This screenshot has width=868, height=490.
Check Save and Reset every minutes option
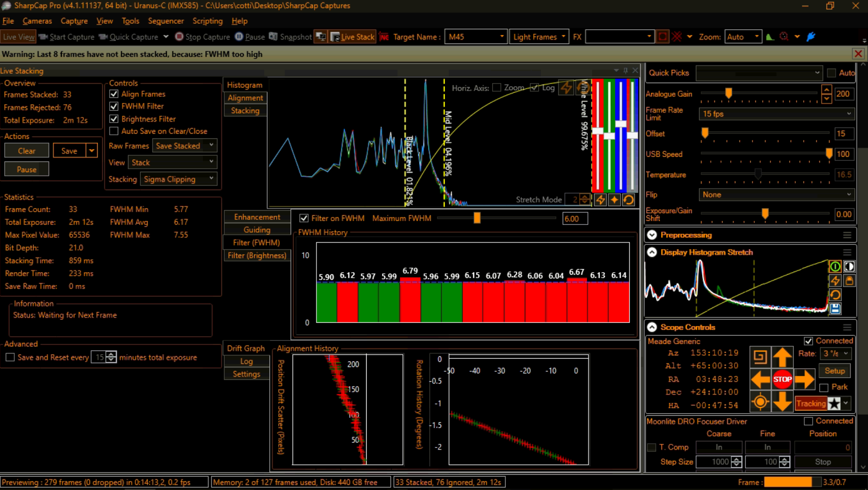click(x=10, y=357)
